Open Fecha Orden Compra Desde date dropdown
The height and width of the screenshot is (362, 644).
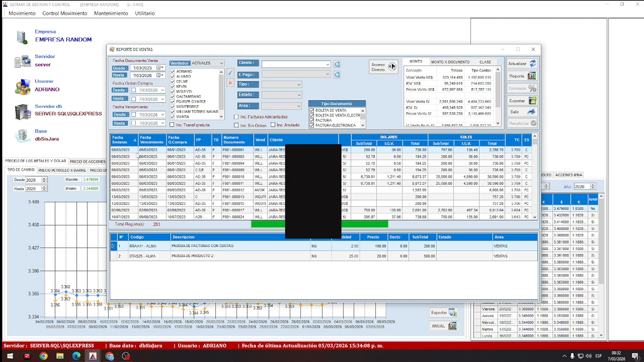pyautogui.click(x=162, y=90)
